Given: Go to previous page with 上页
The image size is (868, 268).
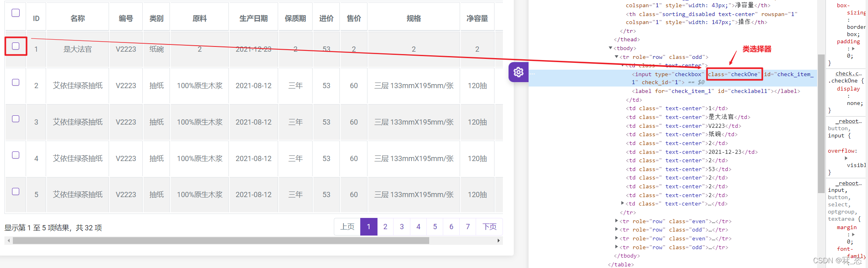Looking at the screenshot, I should [x=347, y=227].
